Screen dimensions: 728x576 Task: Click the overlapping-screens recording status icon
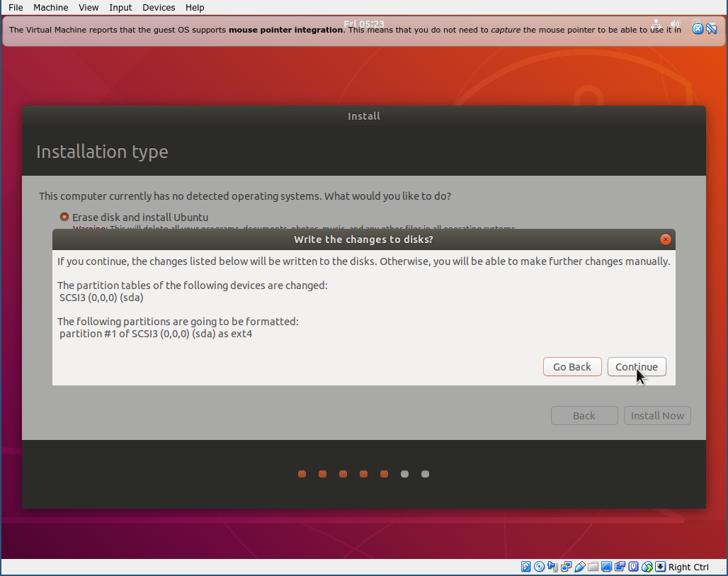(620, 567)
